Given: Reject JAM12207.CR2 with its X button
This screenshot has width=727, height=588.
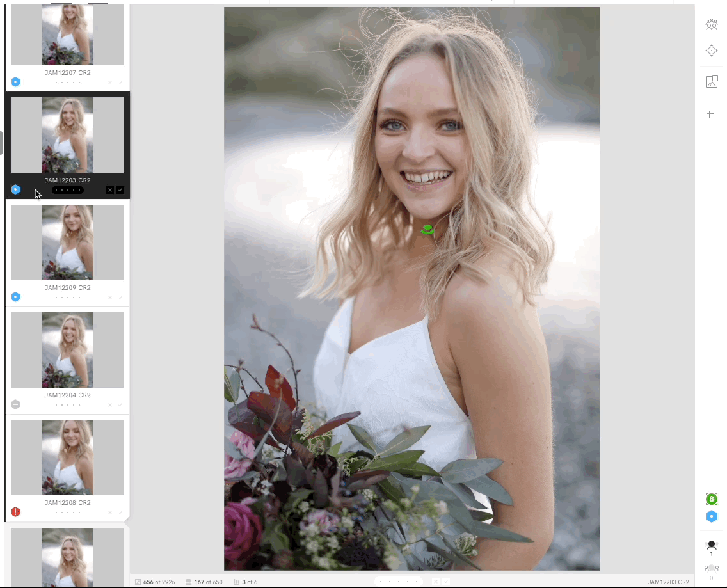Looking at the screenshot, I should tap(110, 83).
